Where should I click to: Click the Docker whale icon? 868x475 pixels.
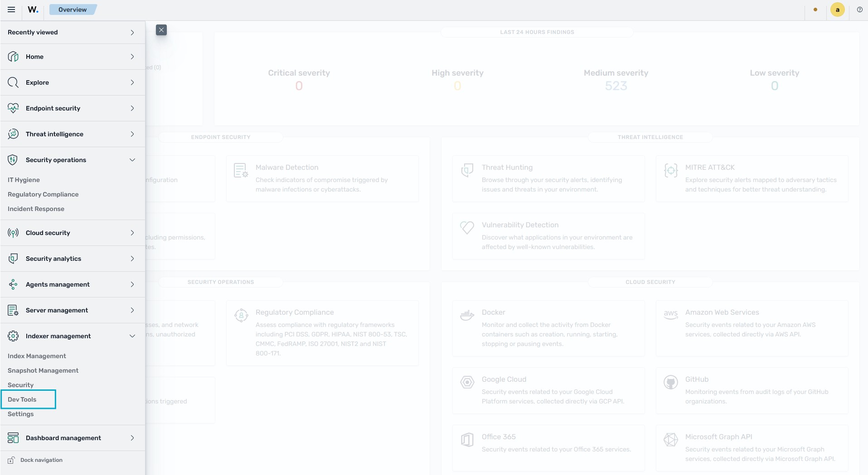coord(467,315)
